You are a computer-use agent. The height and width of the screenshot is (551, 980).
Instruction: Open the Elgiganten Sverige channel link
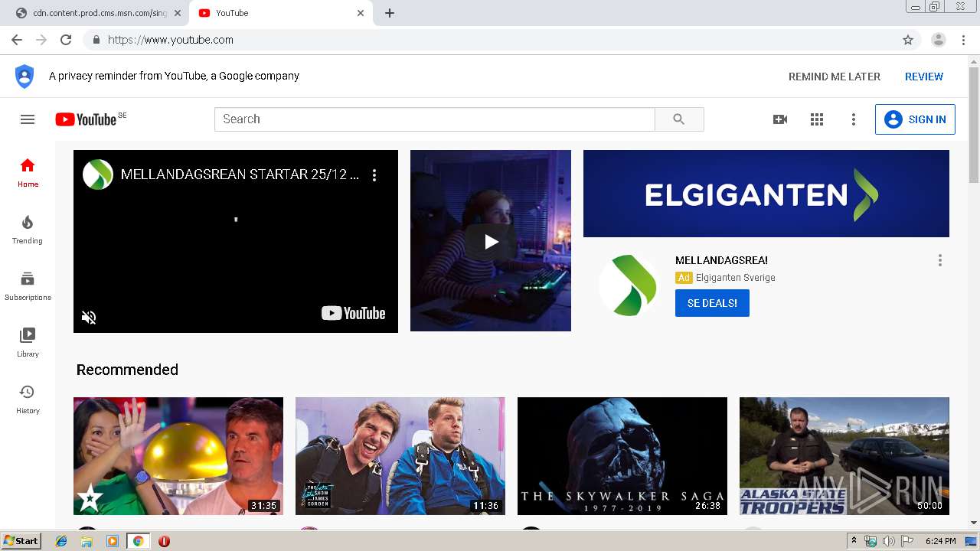pos(736,278)
